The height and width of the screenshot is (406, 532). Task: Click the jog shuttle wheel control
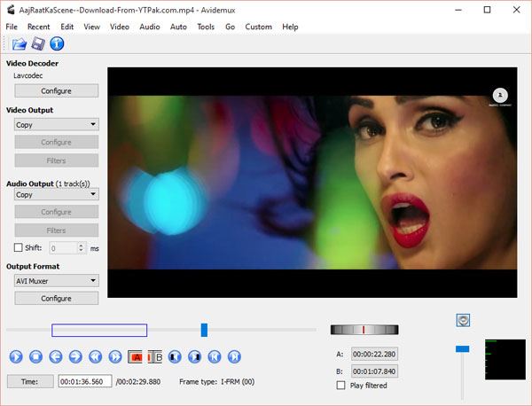point(364,330)
